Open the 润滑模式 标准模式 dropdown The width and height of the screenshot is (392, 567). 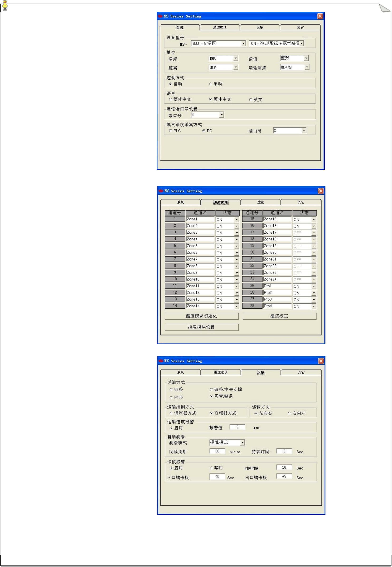tap(242, 442)
